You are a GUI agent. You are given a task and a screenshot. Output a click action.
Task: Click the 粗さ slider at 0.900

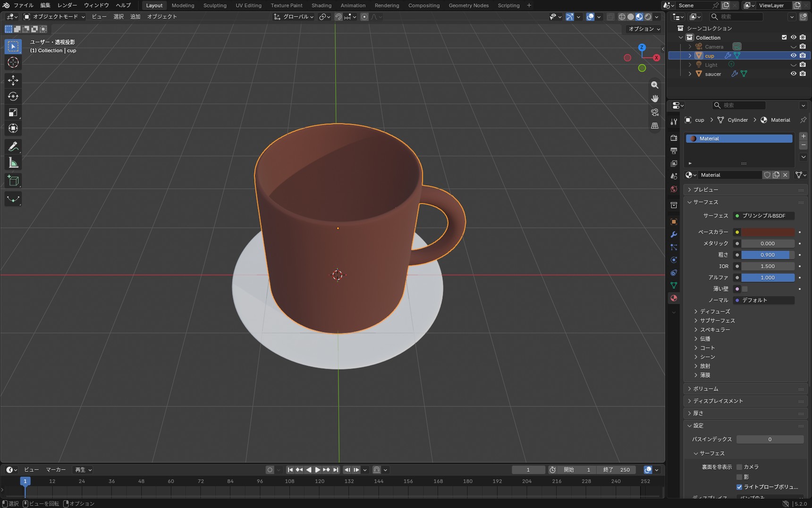(768, 255)
